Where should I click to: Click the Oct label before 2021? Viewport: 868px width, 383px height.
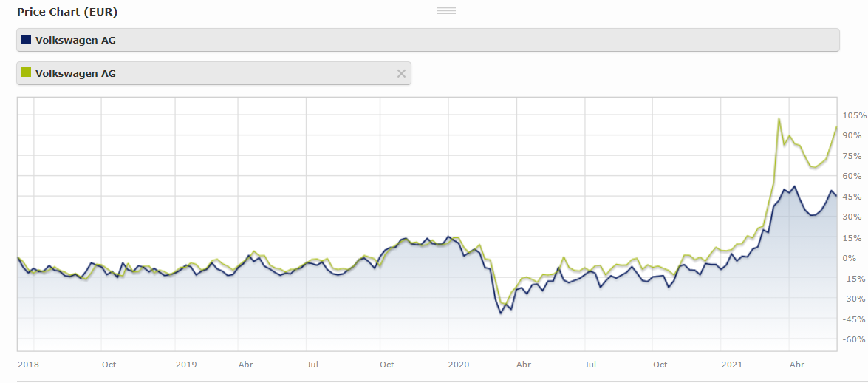tap(660, 365)
